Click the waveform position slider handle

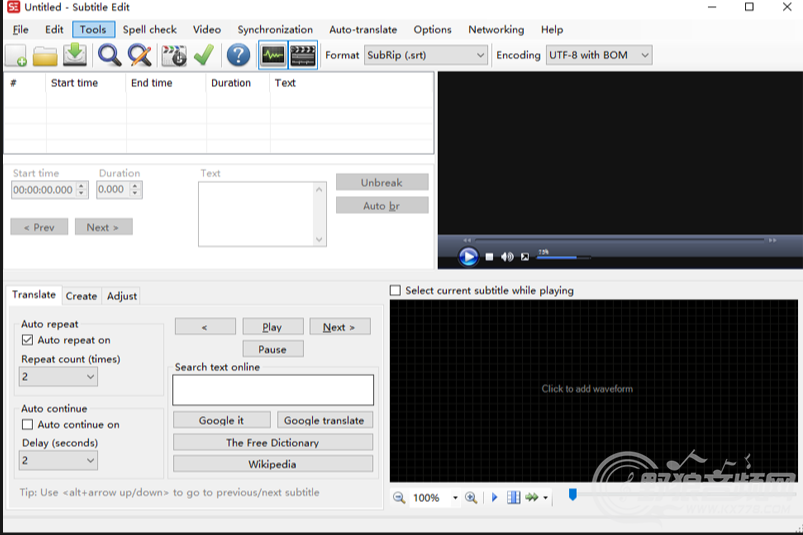[573, 495]
